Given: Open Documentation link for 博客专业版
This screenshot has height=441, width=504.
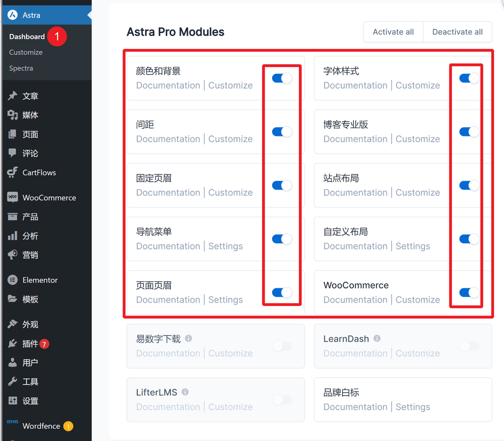Looking at the screenshot, I should pos(355,139).
